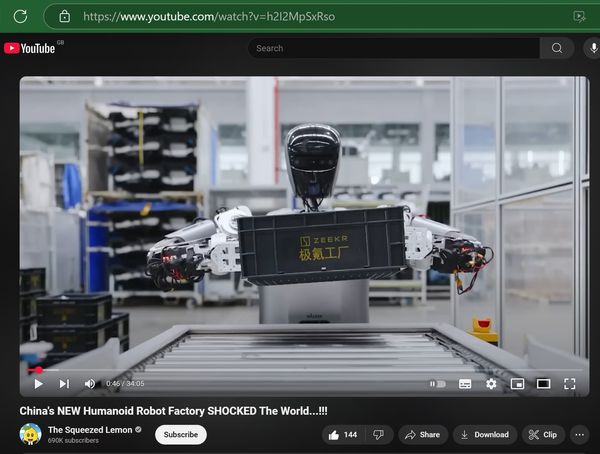
Task: Go to YouTube home via logo
Action: click(x=29, y=48)
